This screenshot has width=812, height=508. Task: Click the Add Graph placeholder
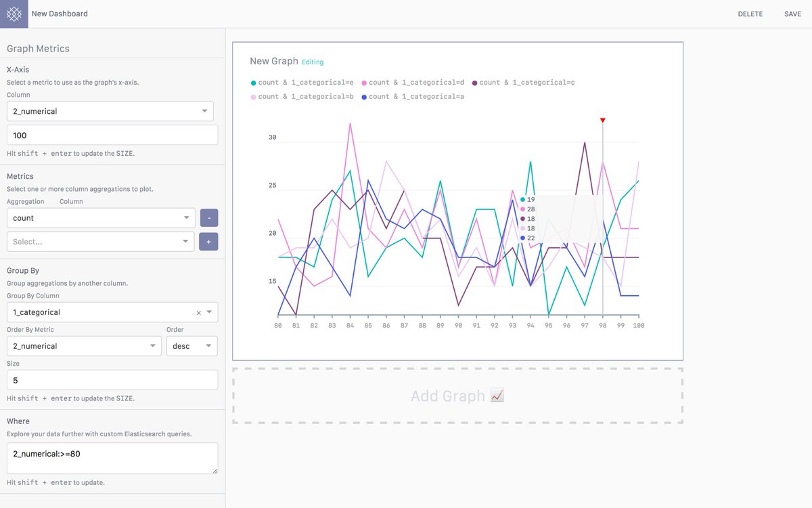pos(457,396)
